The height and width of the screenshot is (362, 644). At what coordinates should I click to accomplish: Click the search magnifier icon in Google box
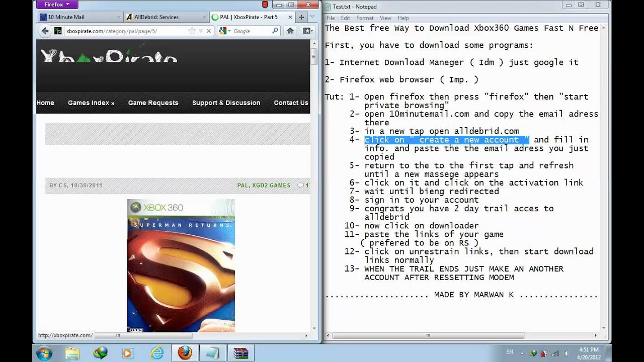click(275, 31)
